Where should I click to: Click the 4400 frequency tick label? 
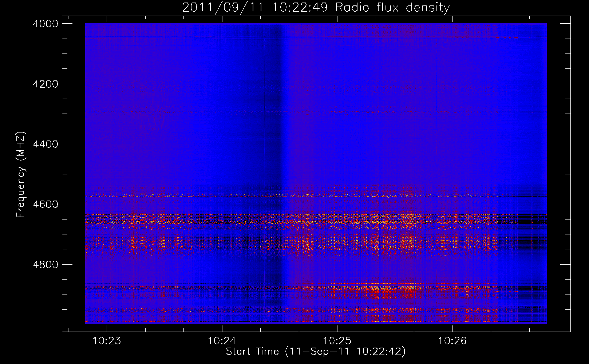(x=45, y=144)
